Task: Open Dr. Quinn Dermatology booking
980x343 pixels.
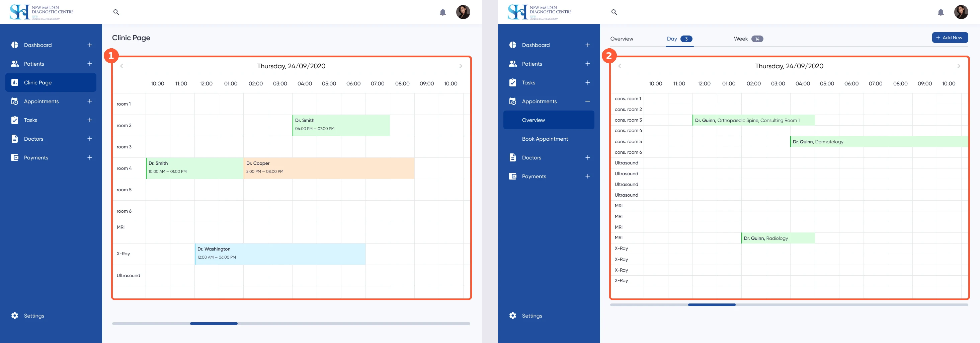Action: pyautogui.click(x=879, y=142)
